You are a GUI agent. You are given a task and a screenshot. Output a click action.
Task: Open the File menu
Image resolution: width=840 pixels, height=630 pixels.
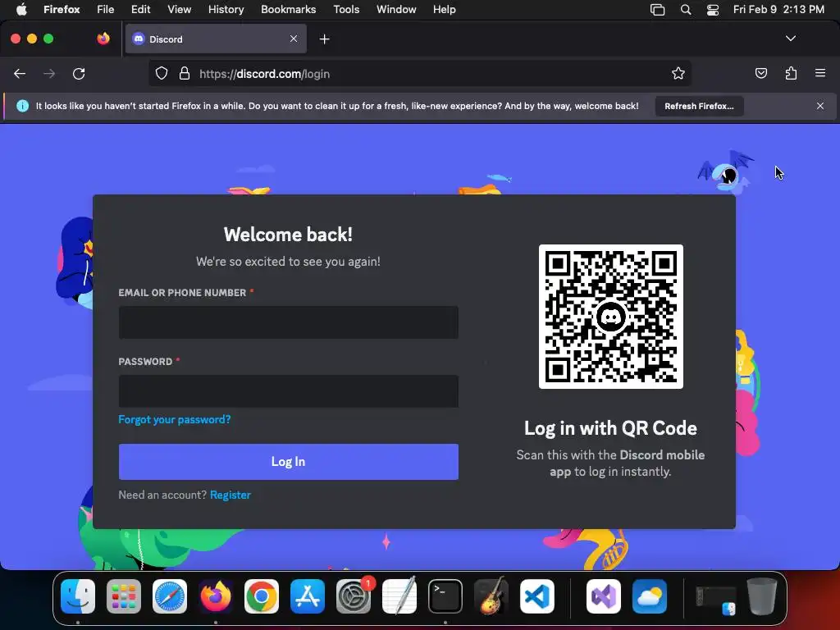pos(106,10)
